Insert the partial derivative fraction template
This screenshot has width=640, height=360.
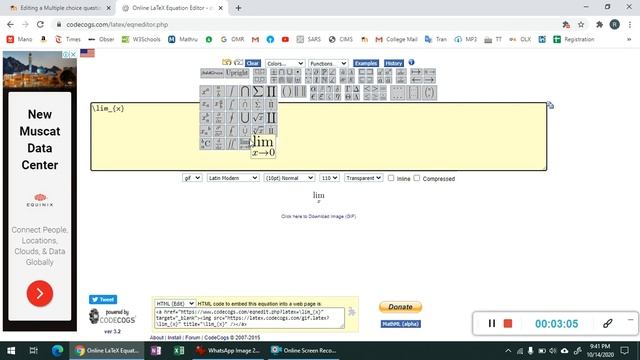point(219,118)
